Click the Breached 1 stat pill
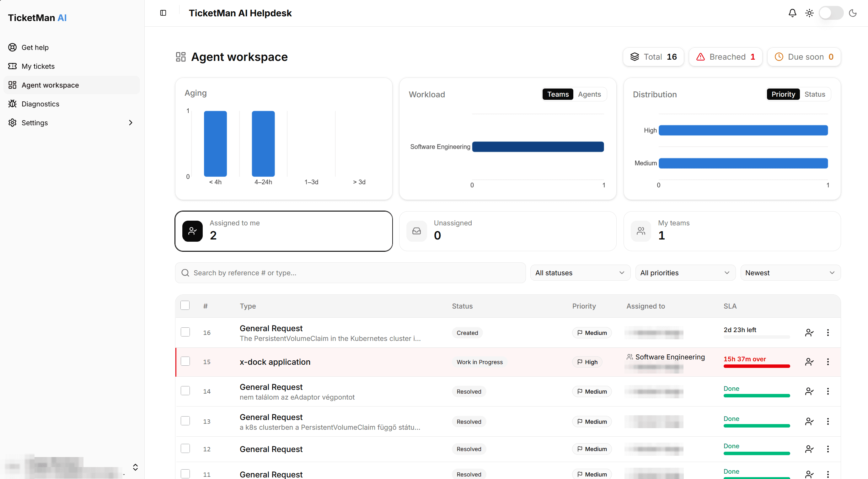Viewport: 868px width, 479px height. click(x=725, y=57)
